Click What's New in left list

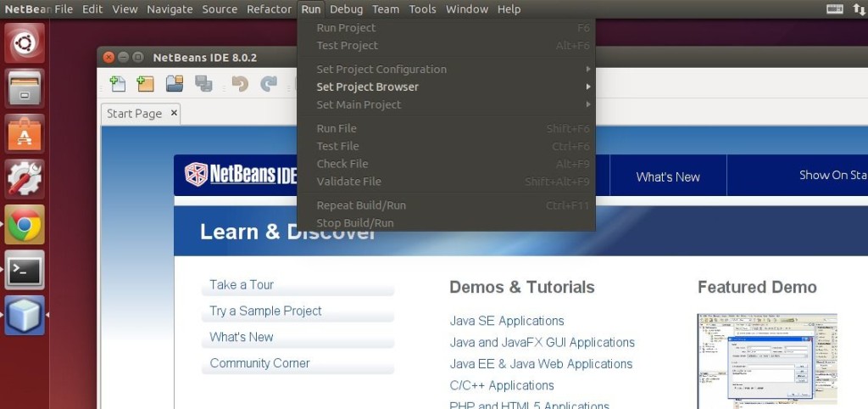(x=298, y=338)
